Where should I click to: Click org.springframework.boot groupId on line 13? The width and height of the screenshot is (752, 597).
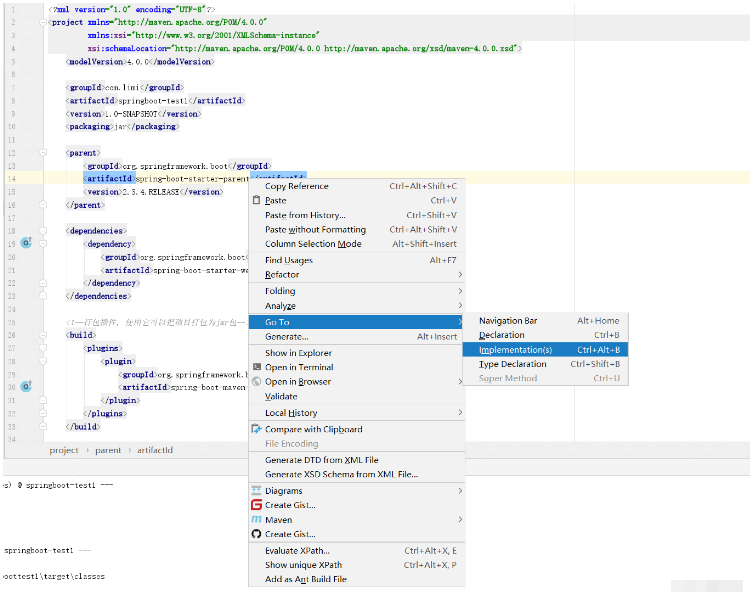pyautogui.click(x=175, y=166)
